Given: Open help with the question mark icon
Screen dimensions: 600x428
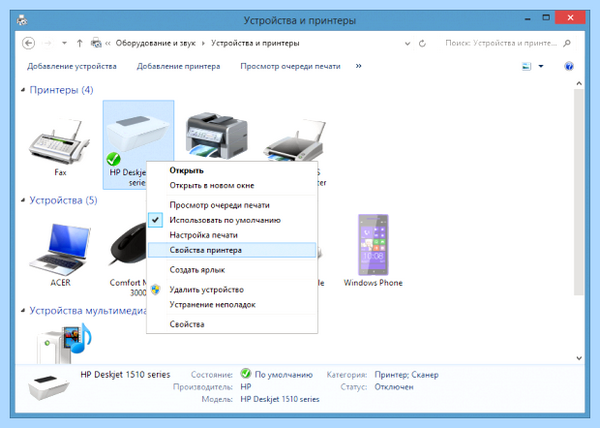Looking at the screenshot, I should point(569,66).
